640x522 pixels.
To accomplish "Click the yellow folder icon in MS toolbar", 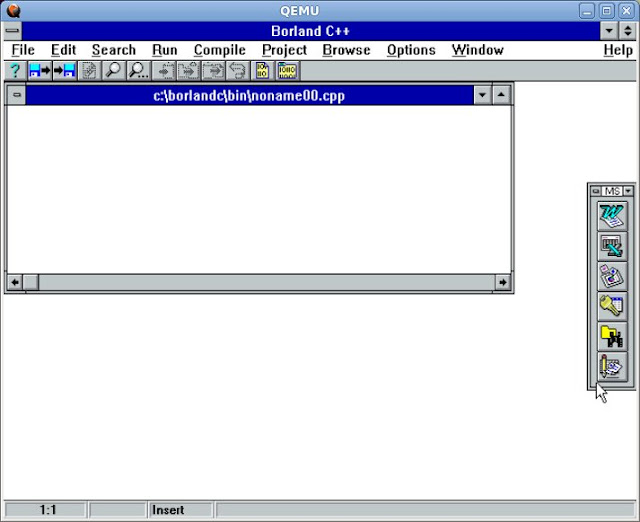I will click(x=612, y=337).
